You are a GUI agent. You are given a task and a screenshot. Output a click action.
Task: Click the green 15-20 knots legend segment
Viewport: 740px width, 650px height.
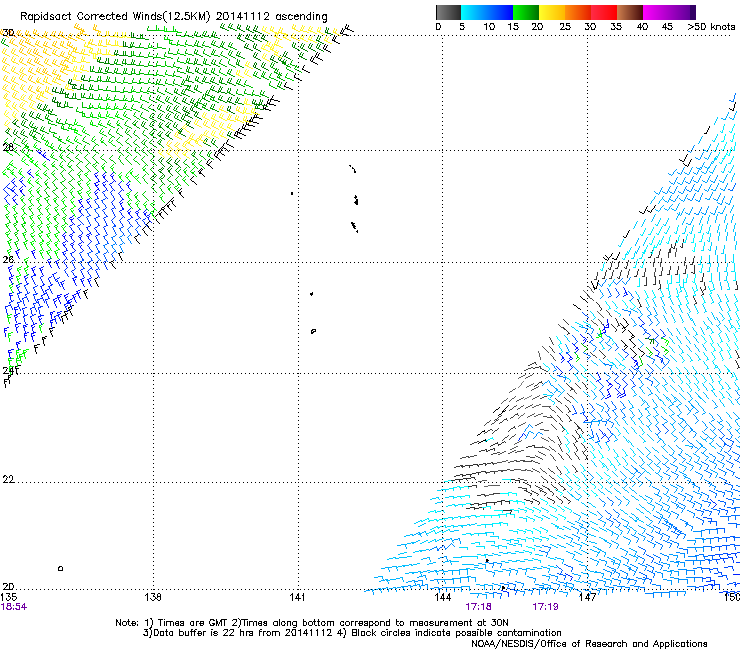(x=526, y=12)
